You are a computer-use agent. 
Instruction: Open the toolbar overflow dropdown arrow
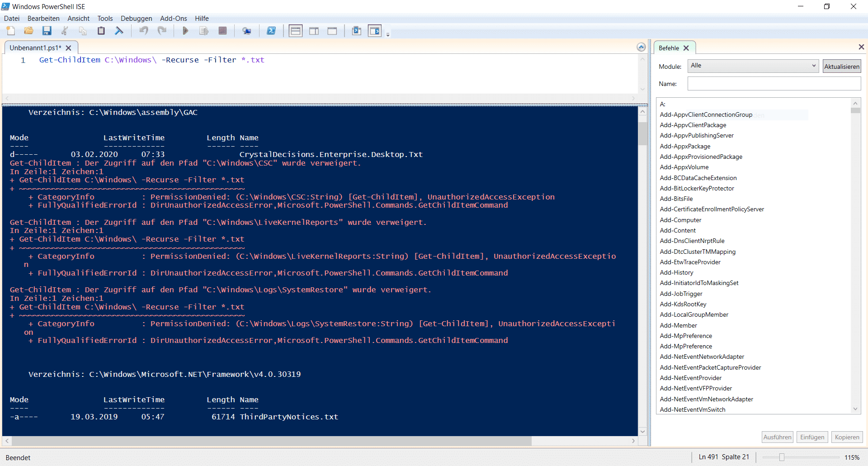(x=388, y=33)
